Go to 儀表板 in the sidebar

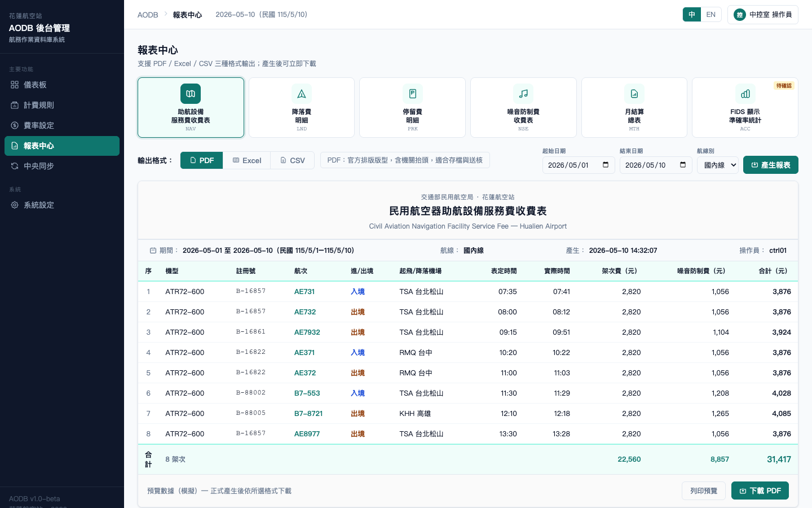click(62, 85)
